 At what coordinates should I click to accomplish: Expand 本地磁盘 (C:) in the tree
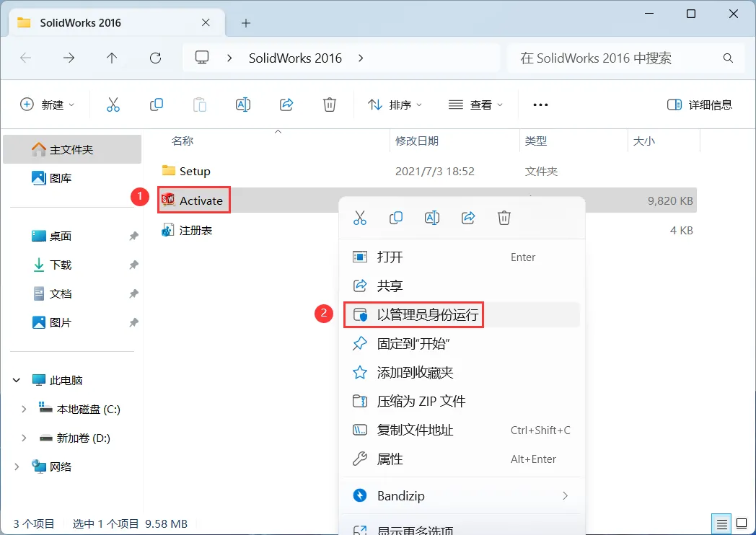(24, 410)
